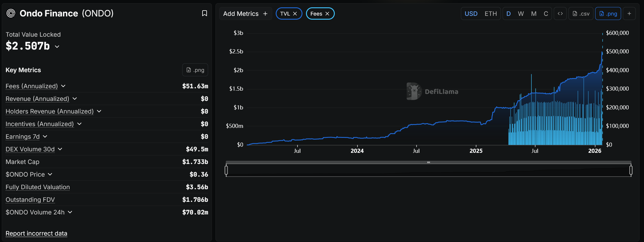This screenshot has width=644, height=242.
Task: Expand DEX Volume 30d details
Action: point(60,149)
